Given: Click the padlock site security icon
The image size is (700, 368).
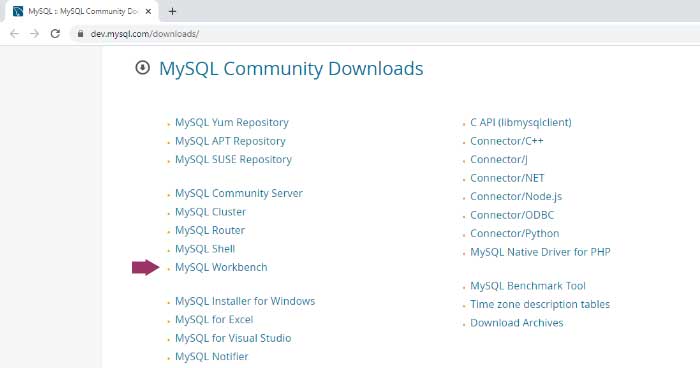Looking at the screenshot, I should [x=80, y=34].
